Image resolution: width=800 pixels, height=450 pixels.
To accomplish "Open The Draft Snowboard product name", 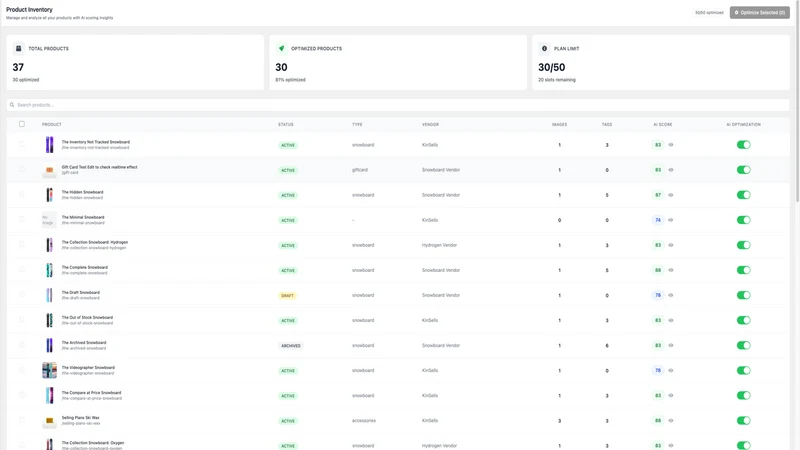I will click(81, 292).
